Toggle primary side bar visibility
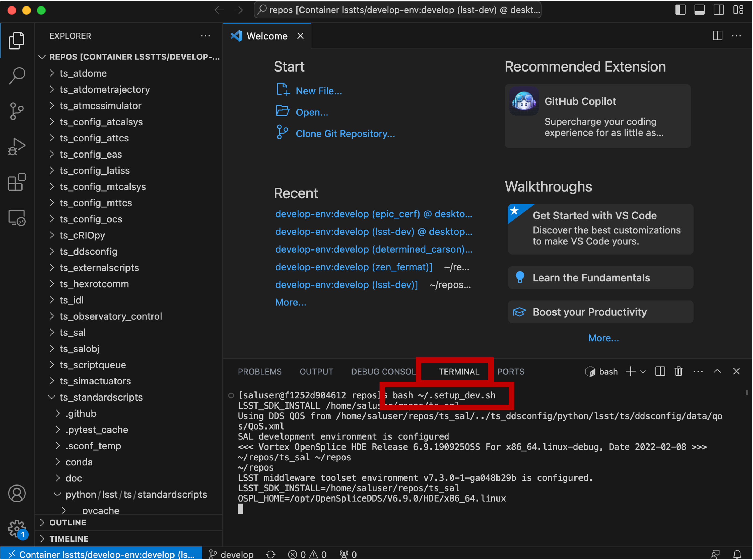 pos(680,10)
